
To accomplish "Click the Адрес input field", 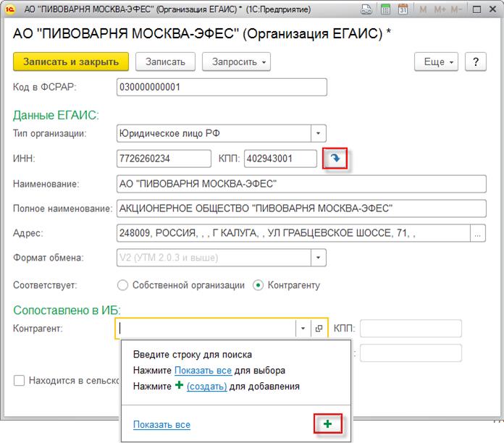I will point(293,233).
